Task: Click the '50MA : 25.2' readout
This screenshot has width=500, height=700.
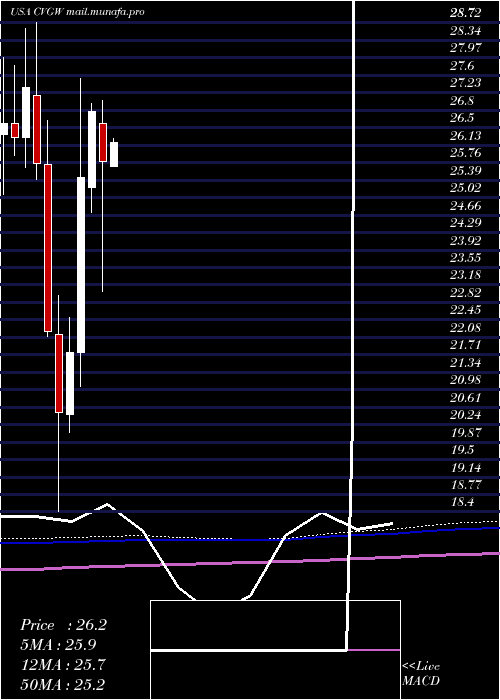Action: [63, 685]
